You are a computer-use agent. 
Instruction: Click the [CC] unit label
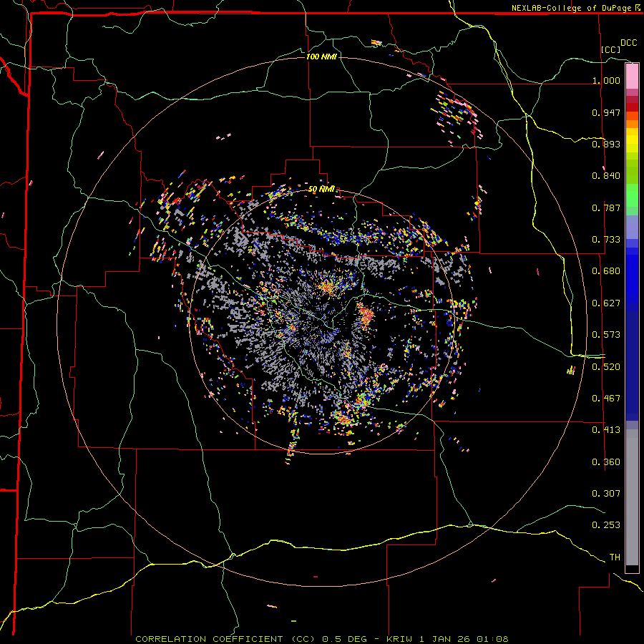click(611, 49)
